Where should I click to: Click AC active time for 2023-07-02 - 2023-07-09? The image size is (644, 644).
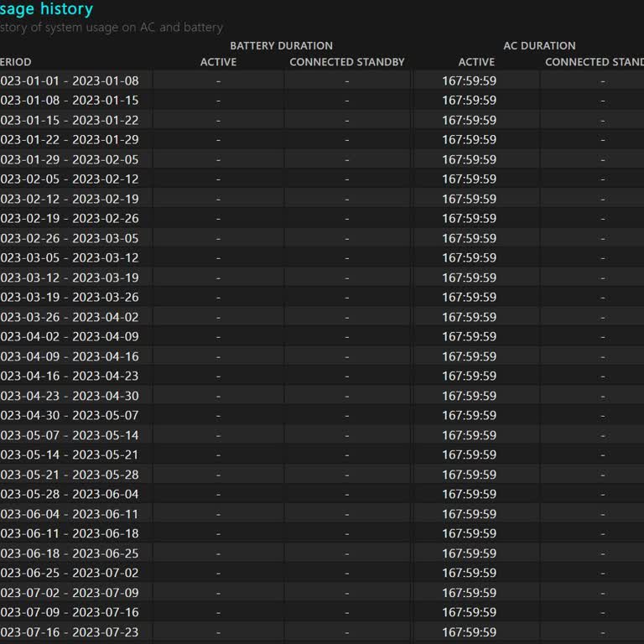point(469,593)
